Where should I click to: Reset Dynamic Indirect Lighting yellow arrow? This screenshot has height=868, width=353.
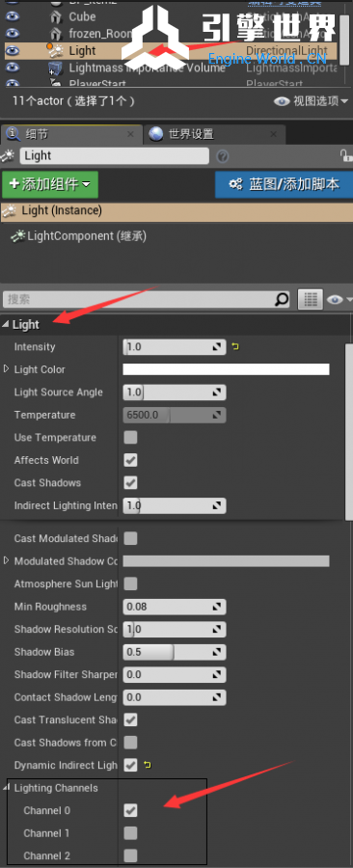coord(148,765)
